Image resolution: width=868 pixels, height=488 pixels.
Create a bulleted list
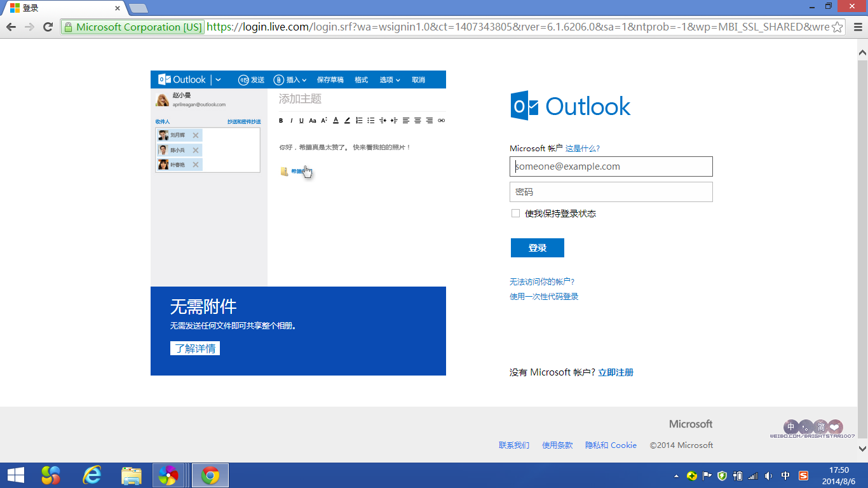[x=371, y=120]
